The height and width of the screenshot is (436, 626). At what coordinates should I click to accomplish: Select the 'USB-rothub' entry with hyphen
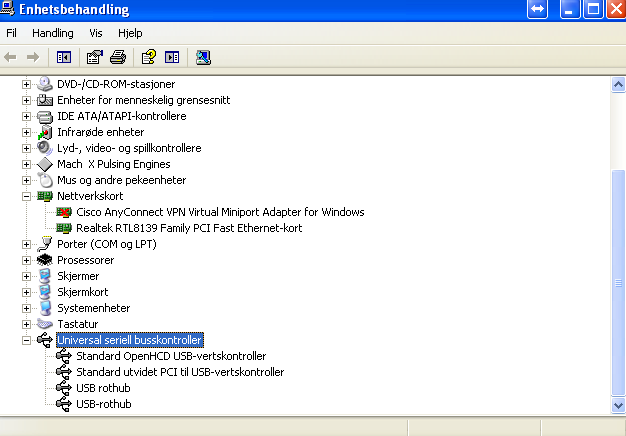[103, 404]
